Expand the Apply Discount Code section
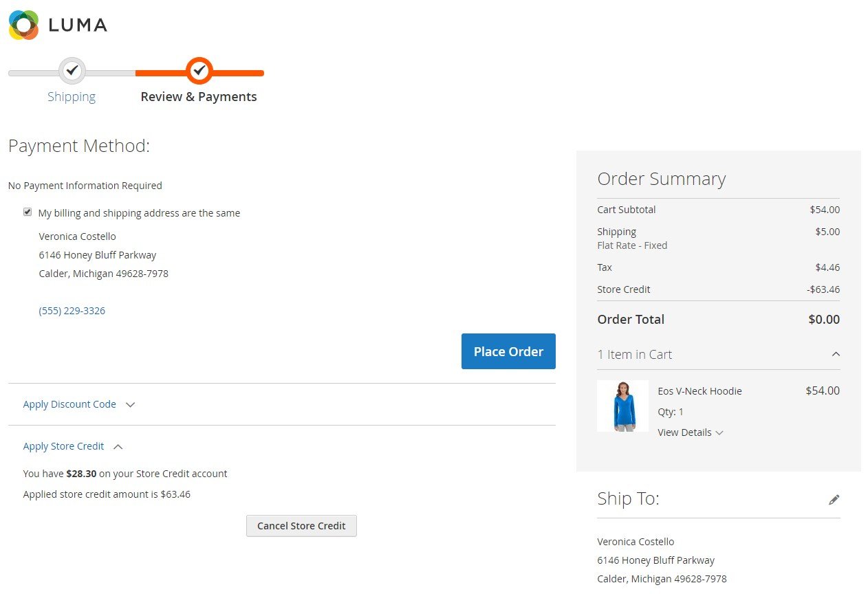Image resolution: width=868 pixels, height=594 pixels. [69, 404]
